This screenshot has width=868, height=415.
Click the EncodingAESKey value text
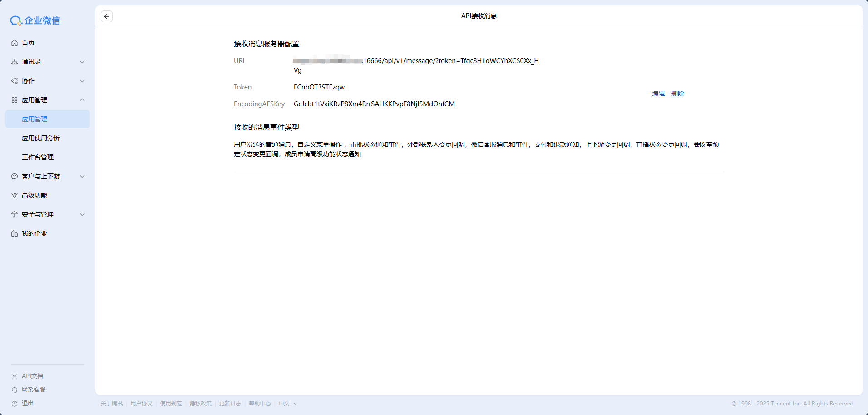374,104
